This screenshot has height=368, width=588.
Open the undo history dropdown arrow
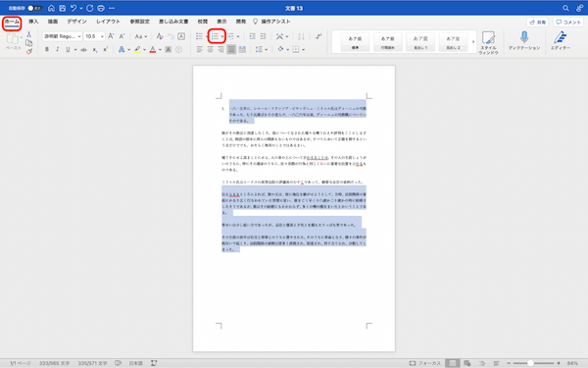point(81,8)
